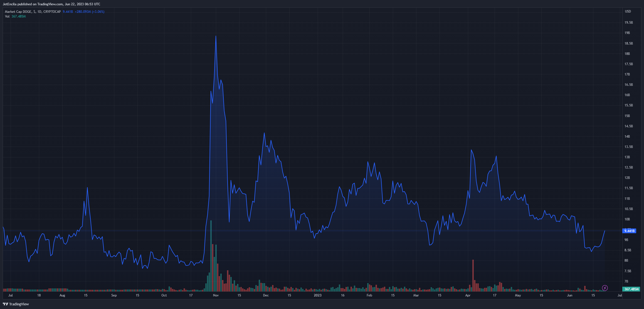Click the legend value 9.441B next to CRYPTOCAP
The height and width of the screenshot is (309, 644).
click(x=68, y=12)
